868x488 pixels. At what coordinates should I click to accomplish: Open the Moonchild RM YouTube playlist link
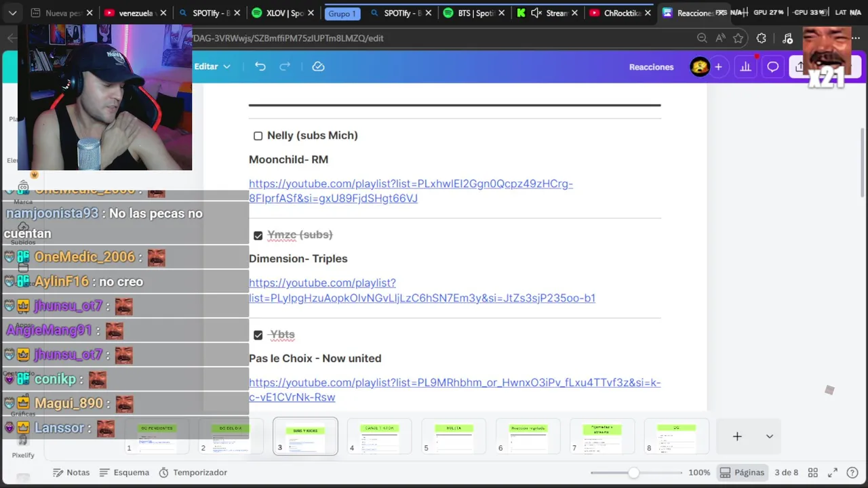(x=411, y=191)
